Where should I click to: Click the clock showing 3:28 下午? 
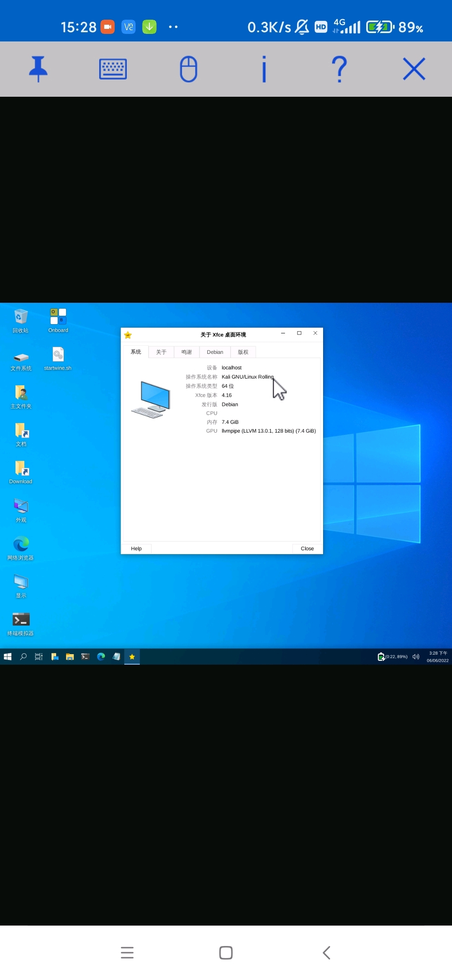[x=438, y=657]
